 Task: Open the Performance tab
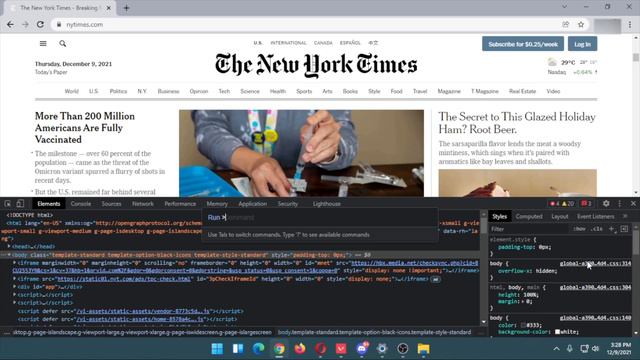(180, 204)
